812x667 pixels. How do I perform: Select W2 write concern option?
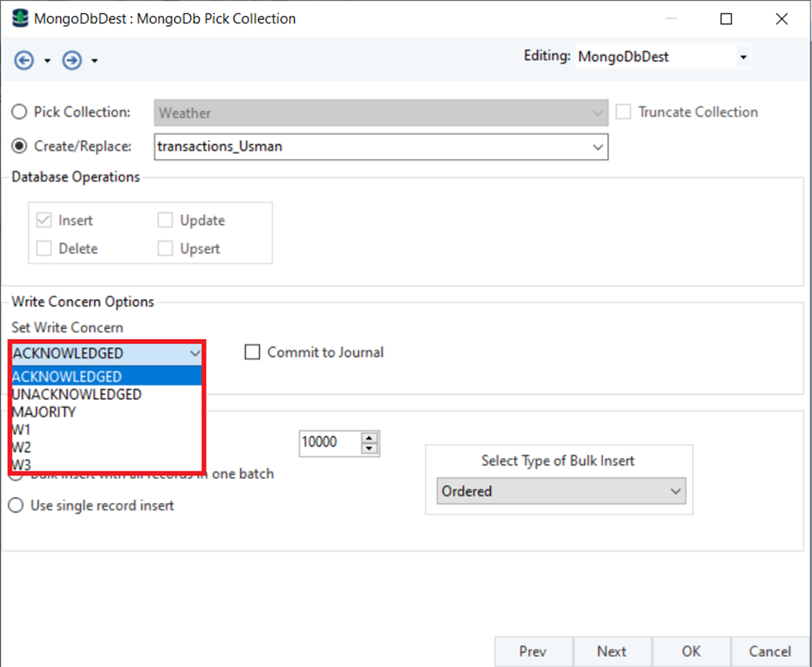22,447
